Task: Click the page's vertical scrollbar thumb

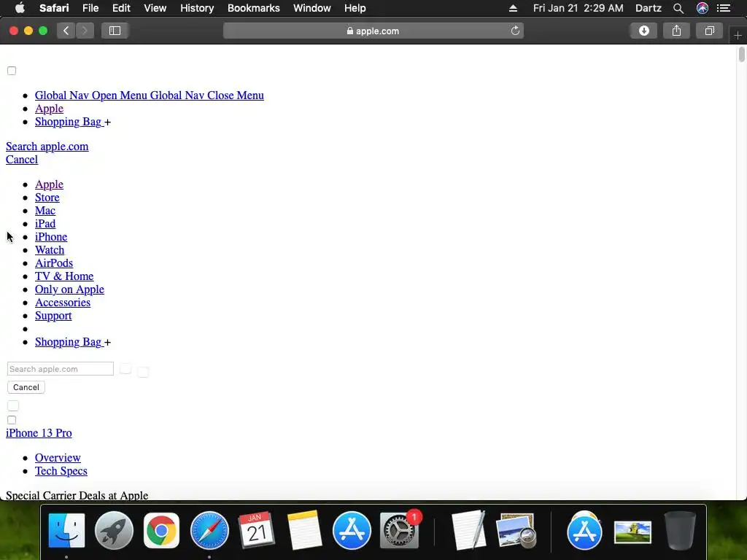Action: tap(741, 54)
